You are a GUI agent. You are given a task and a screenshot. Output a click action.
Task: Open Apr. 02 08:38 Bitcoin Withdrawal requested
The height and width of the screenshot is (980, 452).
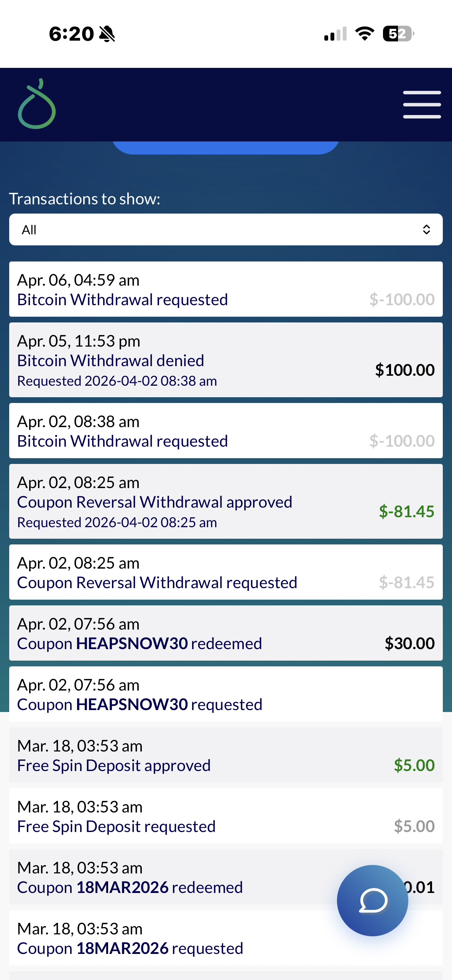(226, 431)
